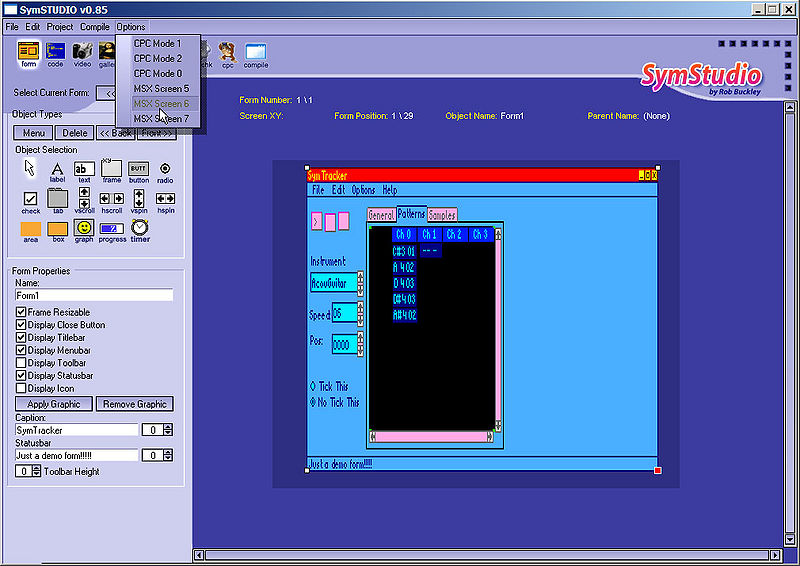Uncheck Frame Resizable option
The image size is (800, 566).
21,312
